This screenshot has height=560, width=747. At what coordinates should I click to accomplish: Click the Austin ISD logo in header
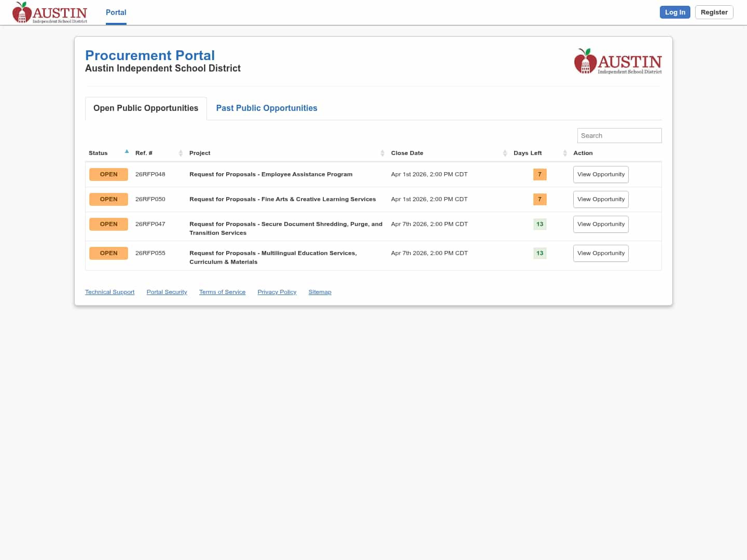point(50,12)
